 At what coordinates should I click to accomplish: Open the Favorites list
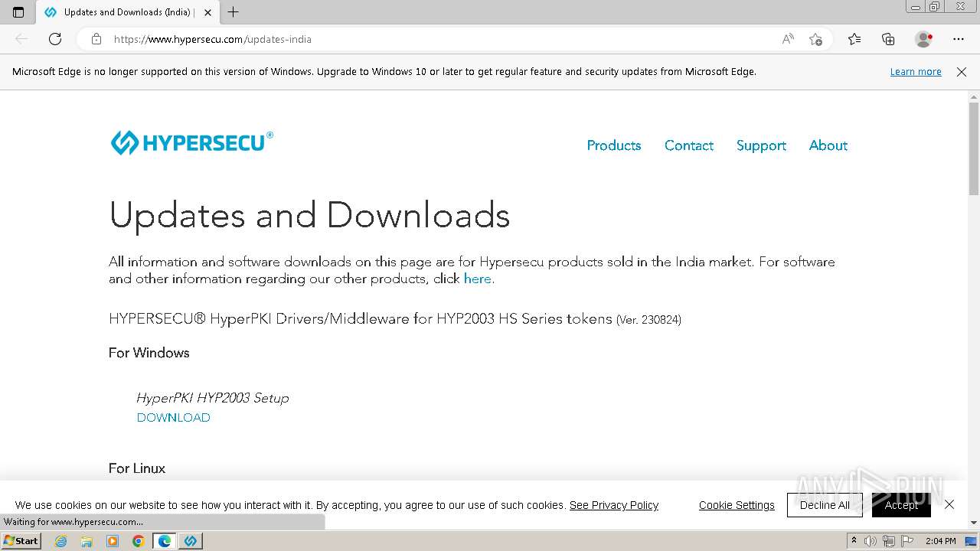coord(854,39)
